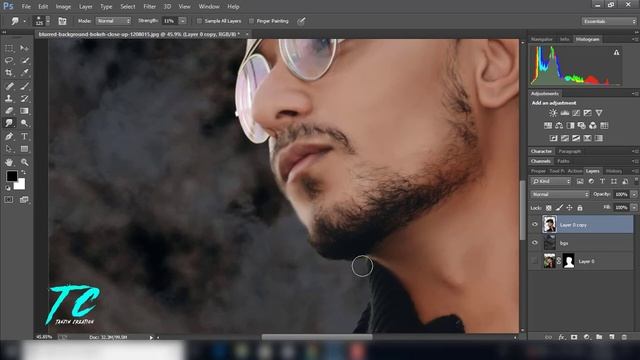Select the Hand tool
Screen dimensions: 640x360
pos(9,162)
